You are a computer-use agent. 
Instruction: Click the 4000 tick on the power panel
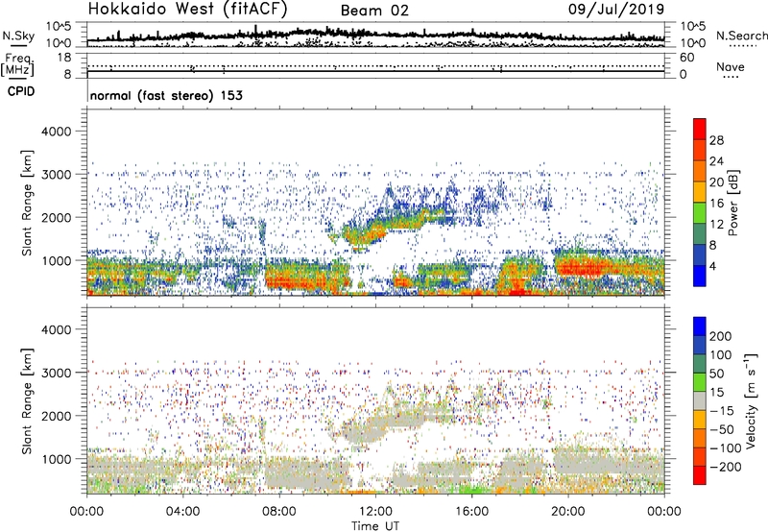(x=57, y=132)
